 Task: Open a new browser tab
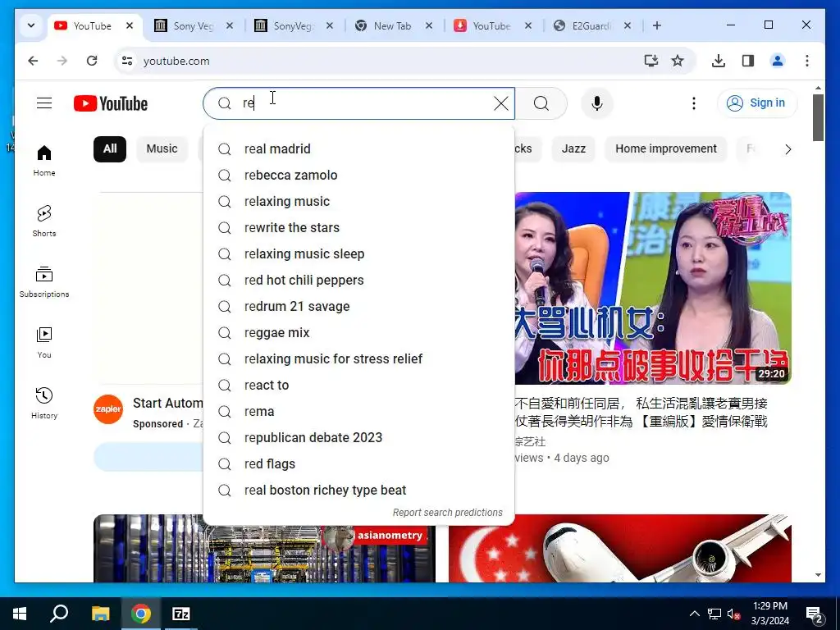click(657, 25)
